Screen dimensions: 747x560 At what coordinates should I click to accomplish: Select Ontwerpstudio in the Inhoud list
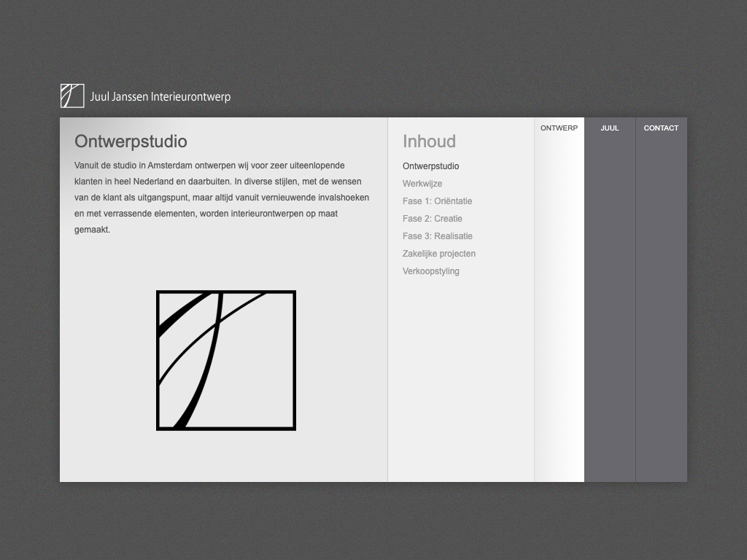[x=430, y=166]
